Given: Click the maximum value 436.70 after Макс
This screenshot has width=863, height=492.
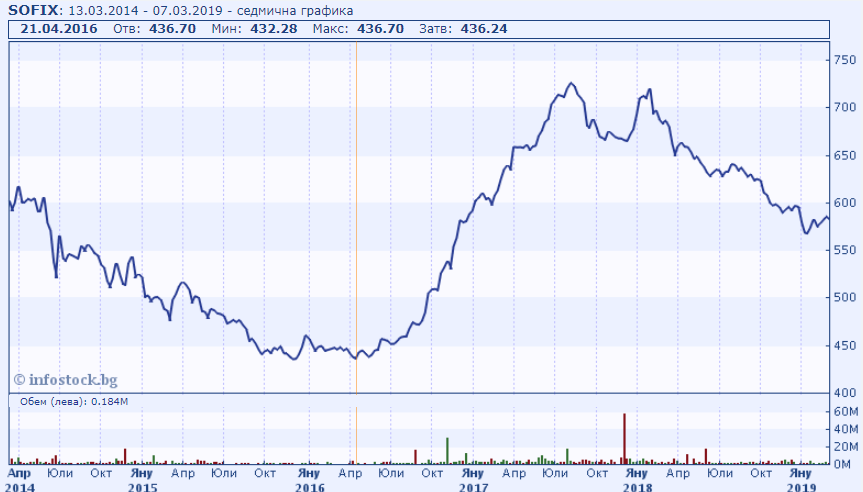Looking at the screenshot, I should [380, 29].
